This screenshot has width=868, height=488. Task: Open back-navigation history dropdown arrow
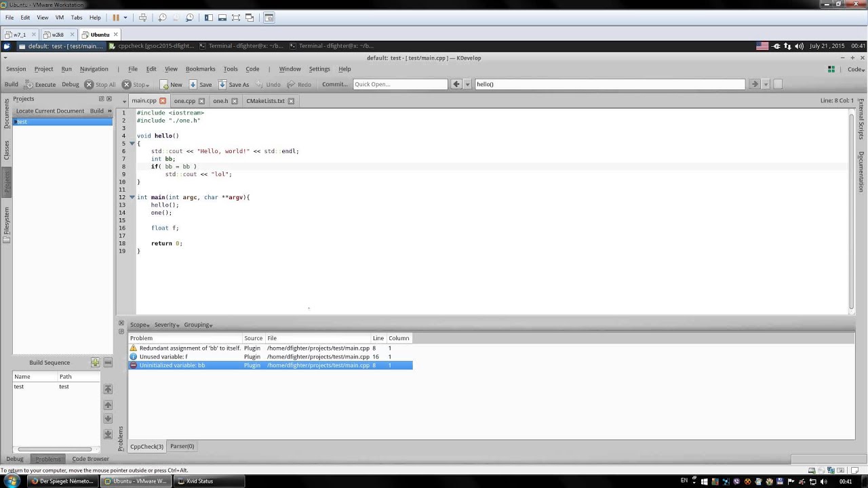[467, 84]
